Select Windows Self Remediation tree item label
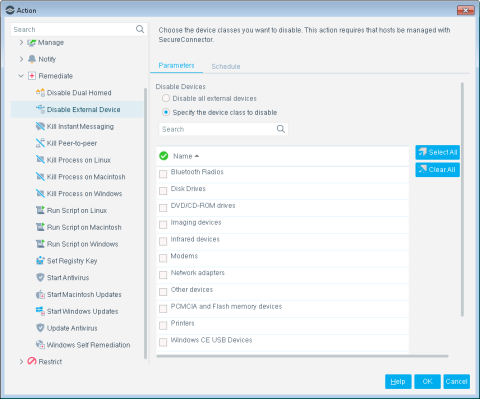This screenshot has height=399, width=480. pos(88,345)
